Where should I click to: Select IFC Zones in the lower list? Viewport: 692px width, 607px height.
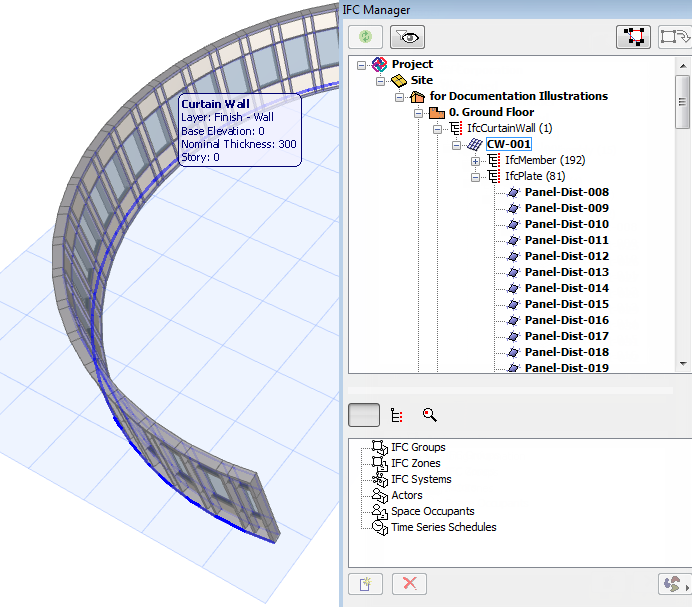point(415,463)
